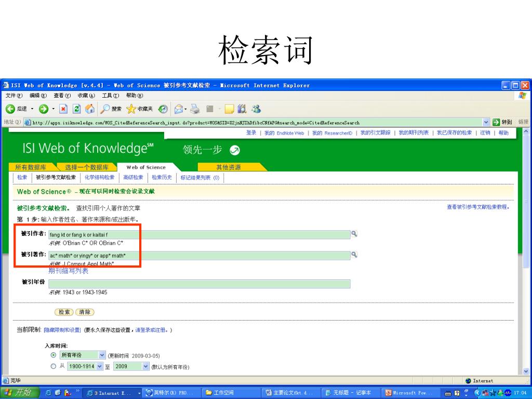Open 查看被引参考文献检索教程 link

[x=478, y=207]
